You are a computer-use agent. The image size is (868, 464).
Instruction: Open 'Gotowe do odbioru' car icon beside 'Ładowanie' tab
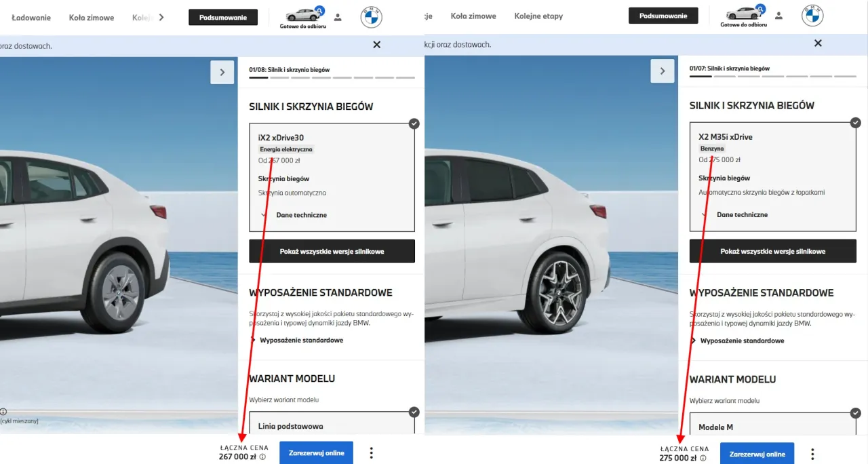click(302, 17)
